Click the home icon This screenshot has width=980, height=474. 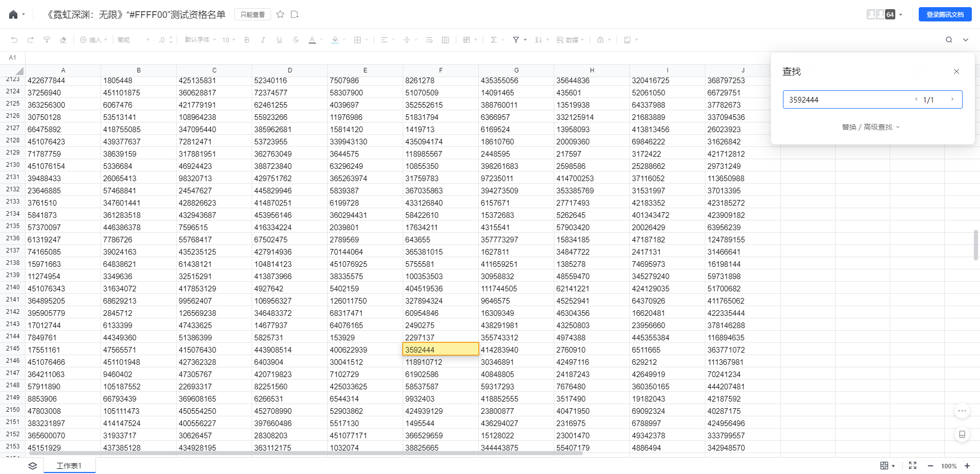(x=13, y=14)
